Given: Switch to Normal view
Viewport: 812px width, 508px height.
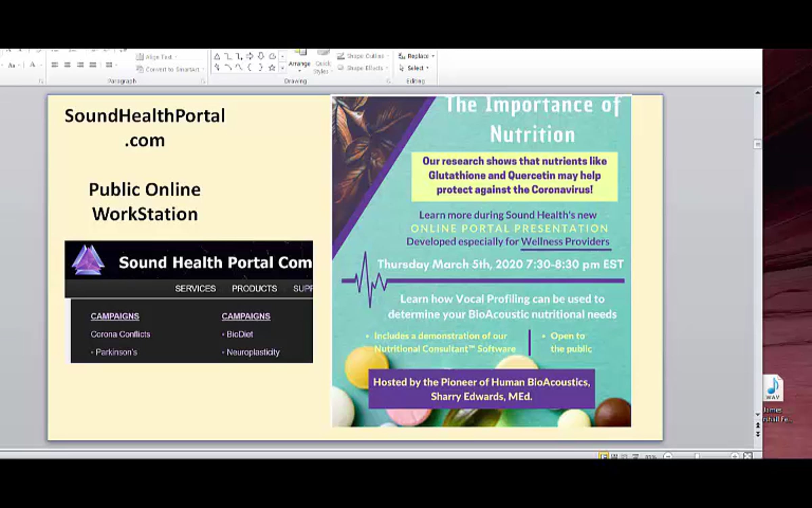Looking at the screenshot, I should (x=603, y=456).
